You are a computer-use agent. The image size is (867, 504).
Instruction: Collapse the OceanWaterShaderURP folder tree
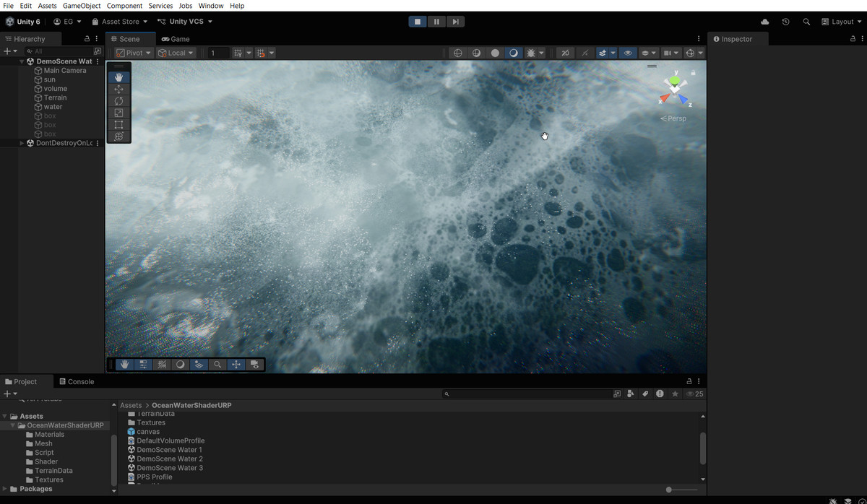[13, 425]
